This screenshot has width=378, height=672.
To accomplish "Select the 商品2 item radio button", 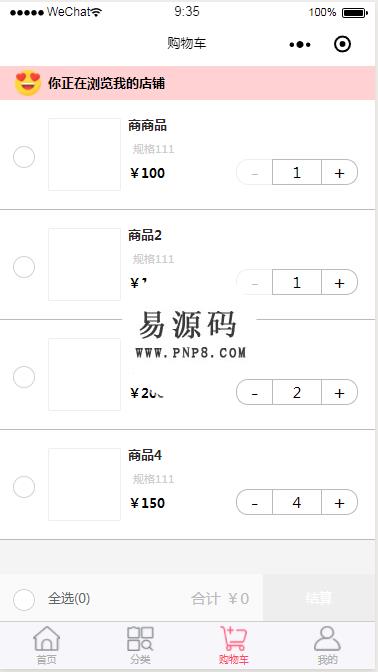I will 24,267.
